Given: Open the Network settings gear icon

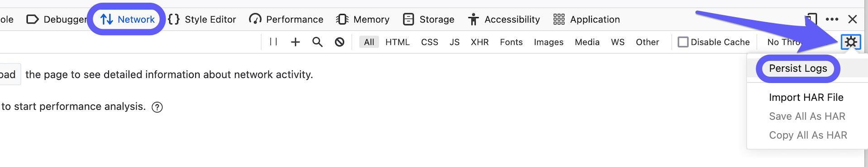Looking at the screenshot, I should point(851,42).
